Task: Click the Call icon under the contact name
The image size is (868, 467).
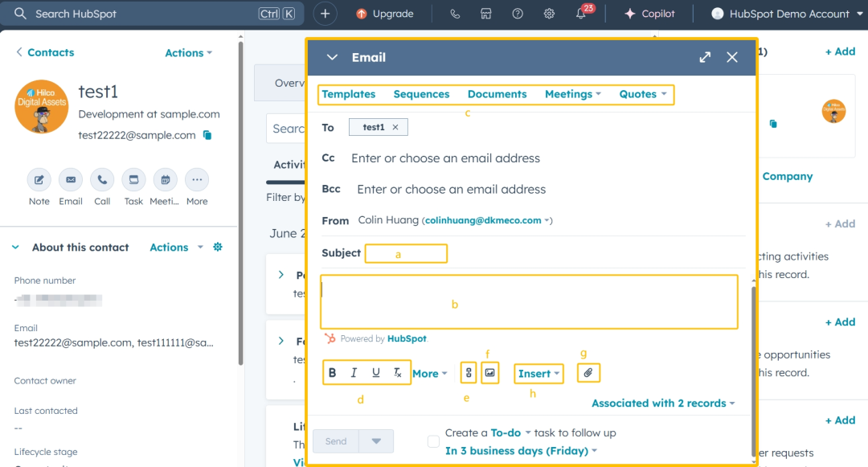Action: click(102, 180)
